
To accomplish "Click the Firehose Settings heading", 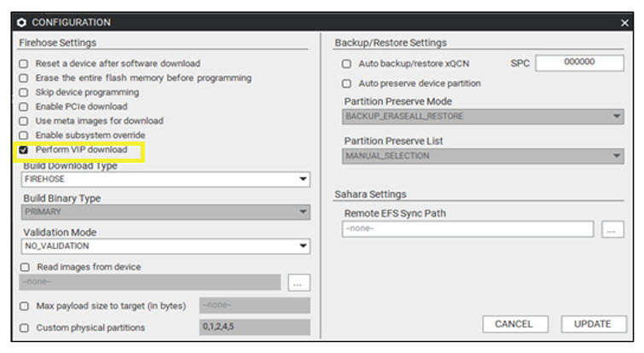I will (57, 43).
